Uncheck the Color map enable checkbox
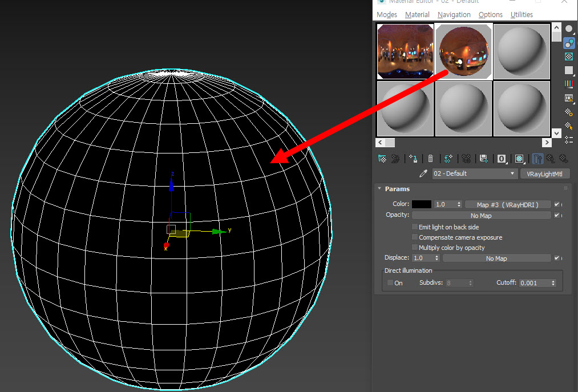 click(x=557, y=204)
